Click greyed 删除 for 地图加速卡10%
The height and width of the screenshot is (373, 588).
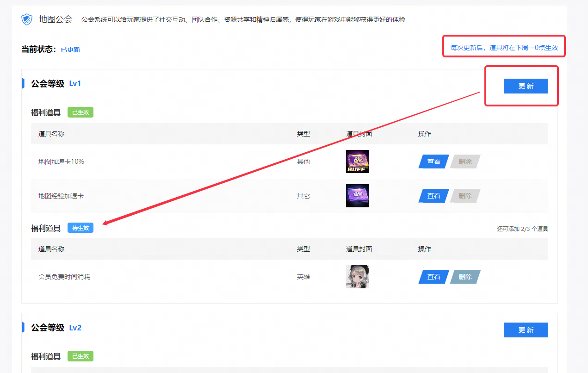(465, 162)
